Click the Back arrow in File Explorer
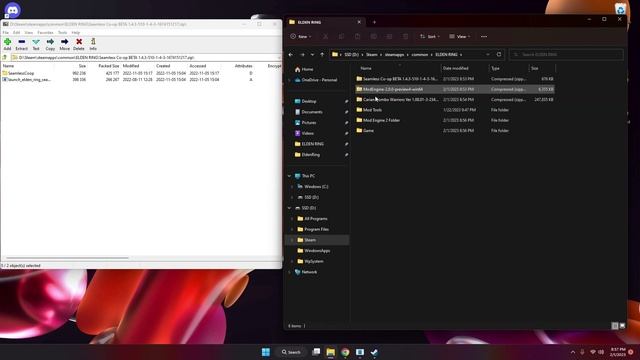Viewport: 640px width, 360px height. coord(291,54)
